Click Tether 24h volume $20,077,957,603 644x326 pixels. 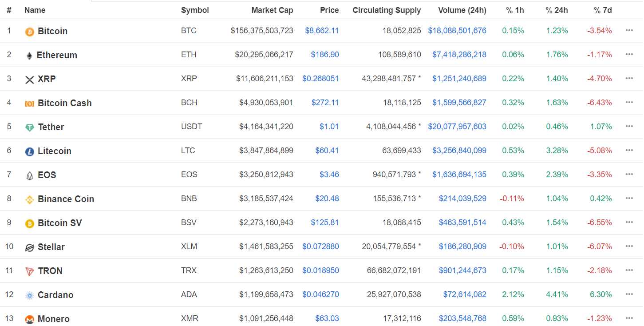click(457, 127)
